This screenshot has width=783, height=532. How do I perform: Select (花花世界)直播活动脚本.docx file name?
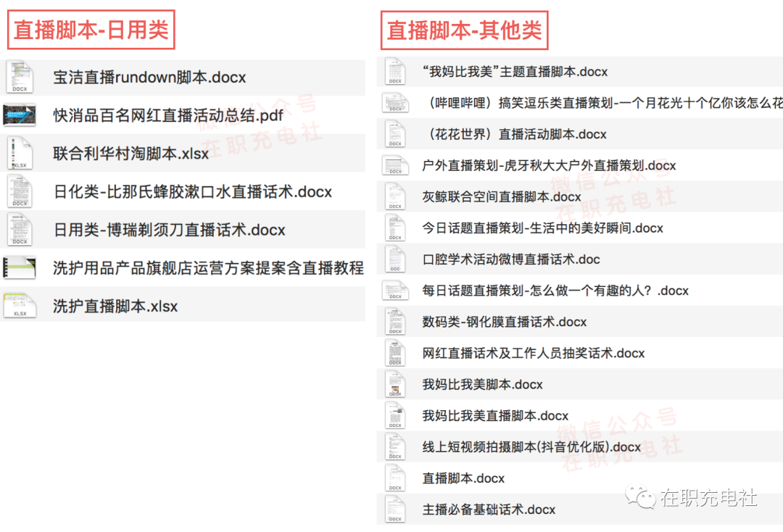tap(514, 134)
